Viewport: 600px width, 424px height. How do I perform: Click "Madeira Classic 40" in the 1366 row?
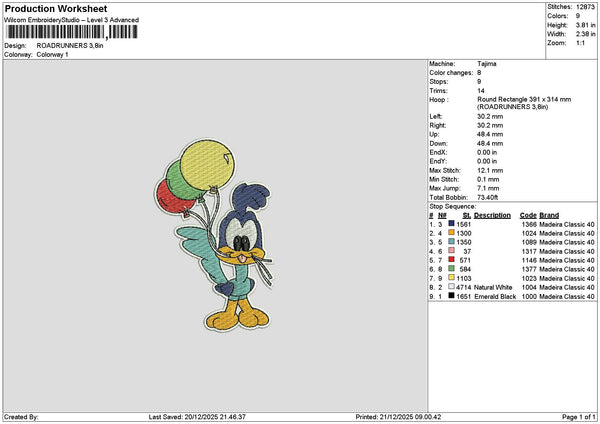pos(567,224)
